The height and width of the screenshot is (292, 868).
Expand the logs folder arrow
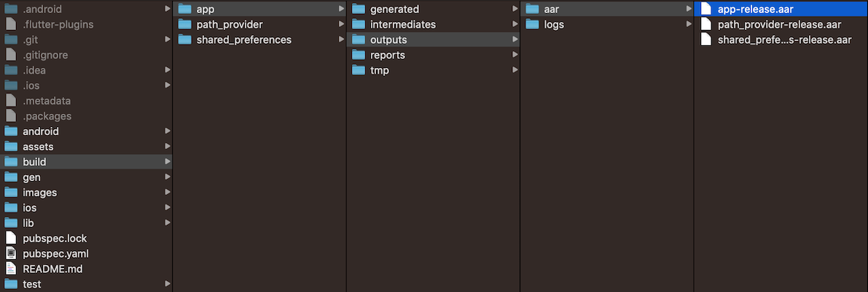689,24
